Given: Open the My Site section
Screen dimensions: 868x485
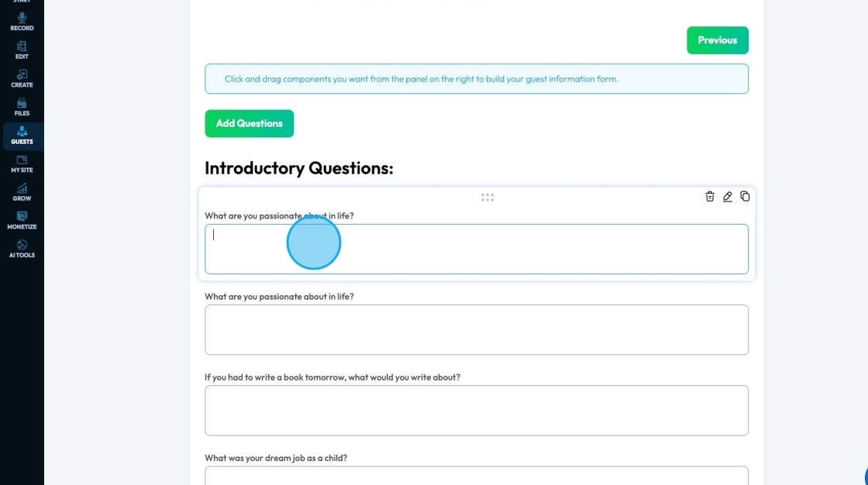Looking at the screenshot, I should pyautogui.click(x=22, y=163).
